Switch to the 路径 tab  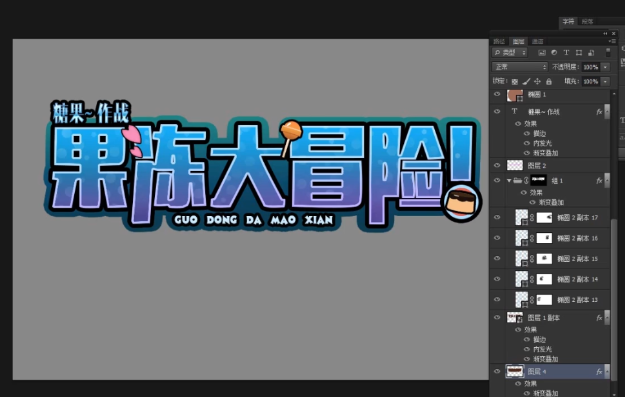click(x=499, y=41)
